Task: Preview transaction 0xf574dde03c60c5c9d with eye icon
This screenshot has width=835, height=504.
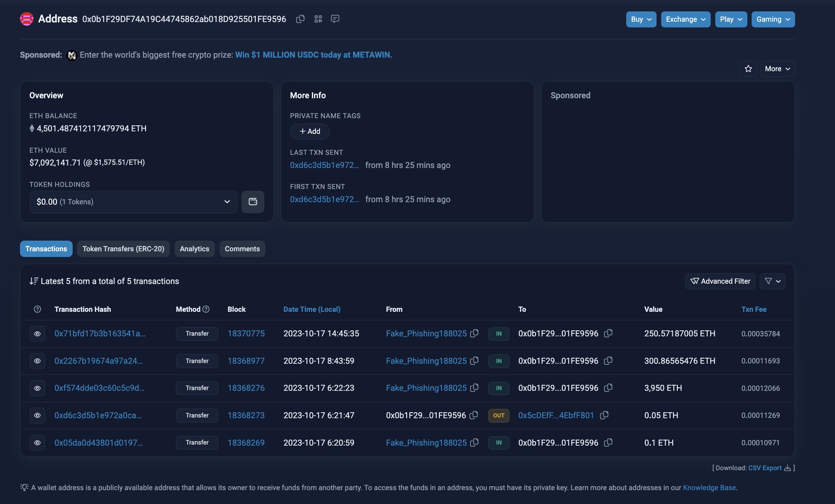Action: click(37, 388)
